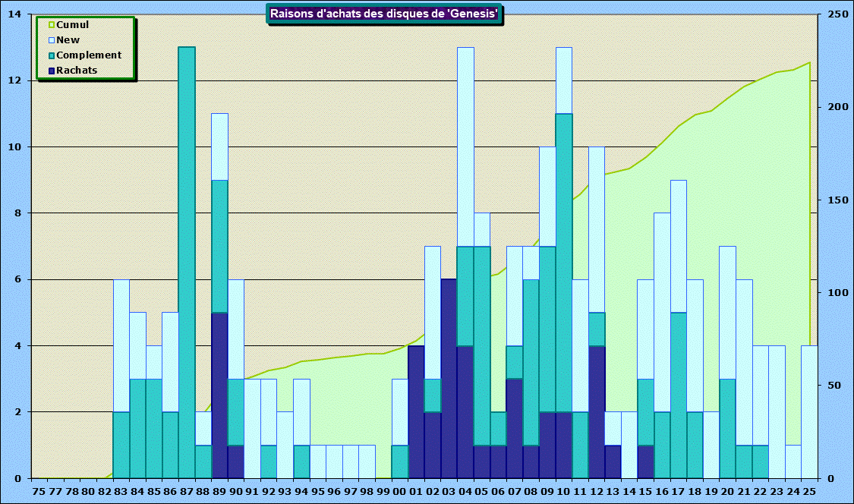The height and width of the screenshot is (504, 854).
Task: Select the dark blue Rachats bar for year 03
Action: point(449,380)
